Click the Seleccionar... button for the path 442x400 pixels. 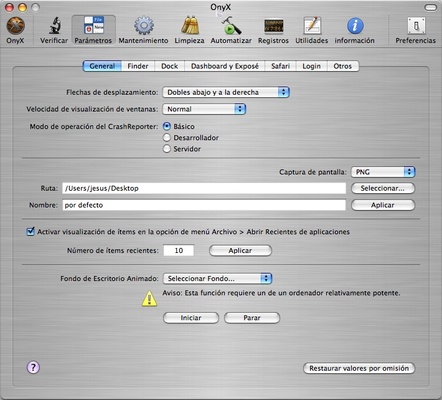click(383, 188)
